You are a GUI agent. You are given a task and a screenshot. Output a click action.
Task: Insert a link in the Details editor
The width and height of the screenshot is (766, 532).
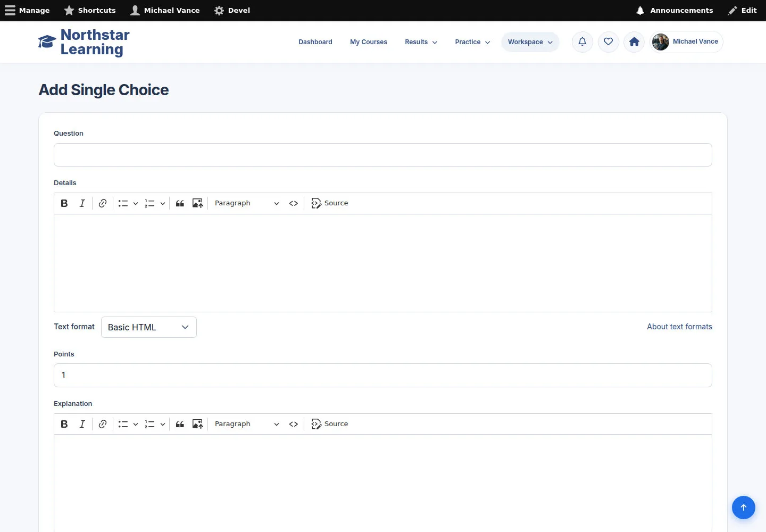[x=103, y=203]
